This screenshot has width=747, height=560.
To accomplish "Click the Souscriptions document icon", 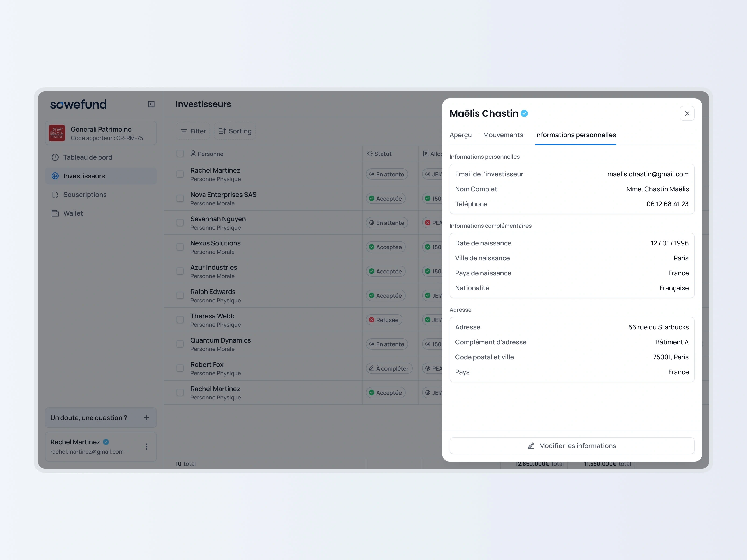I will coord(55,195).
